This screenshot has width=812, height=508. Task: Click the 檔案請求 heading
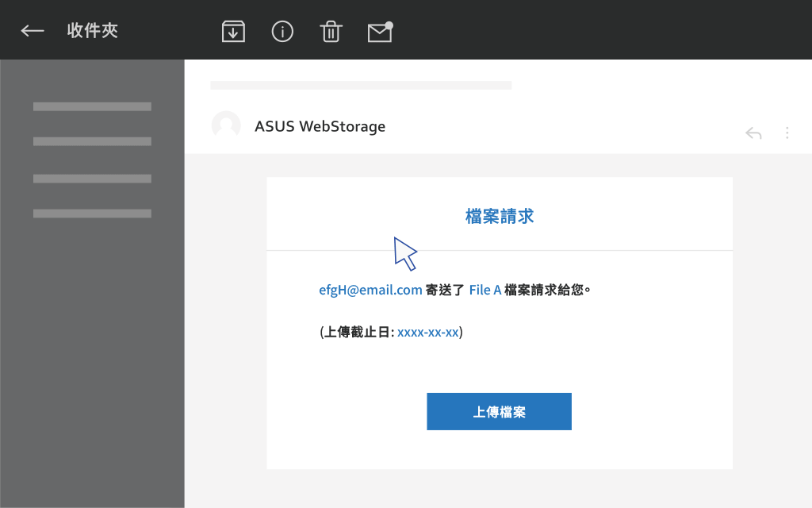pos(500,216)
